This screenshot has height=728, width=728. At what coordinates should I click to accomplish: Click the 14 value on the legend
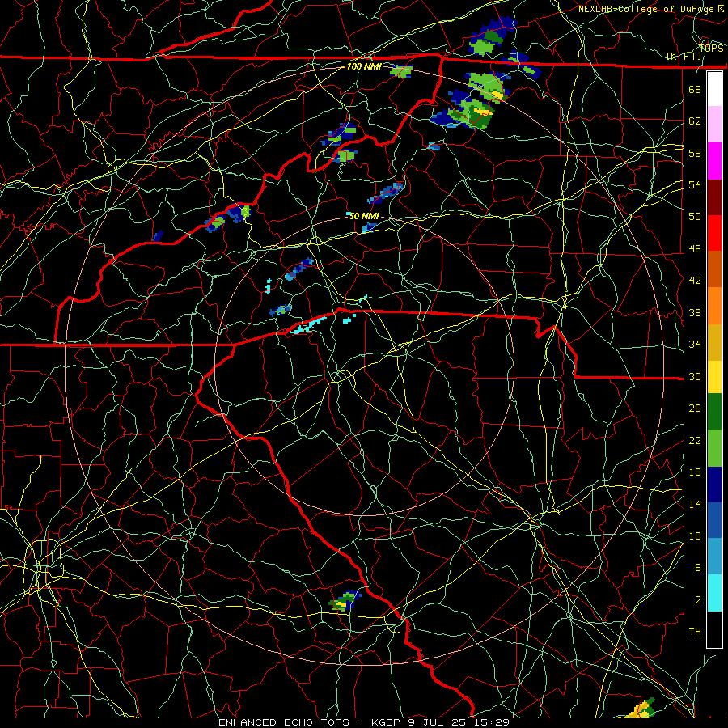pos(695,504)
